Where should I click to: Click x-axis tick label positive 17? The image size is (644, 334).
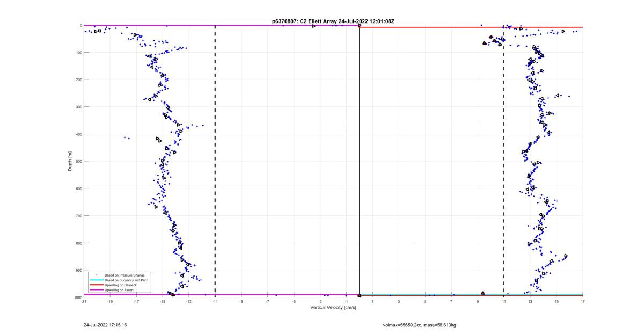(583, 302)
